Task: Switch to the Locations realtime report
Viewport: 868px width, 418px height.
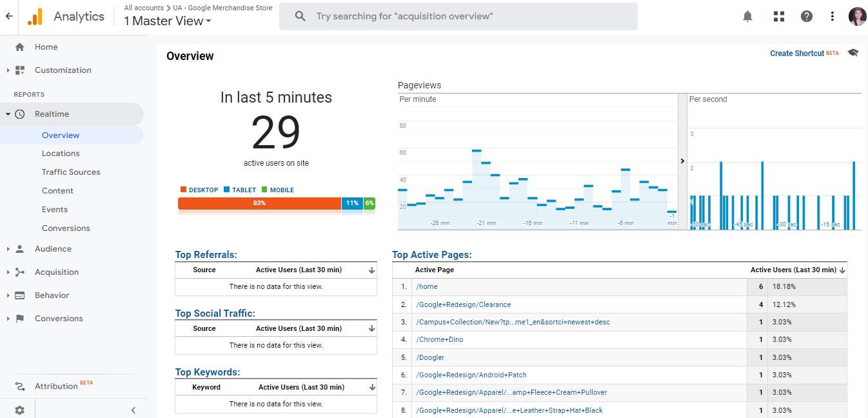Action: pyautogui.click(x=61, y=153)
